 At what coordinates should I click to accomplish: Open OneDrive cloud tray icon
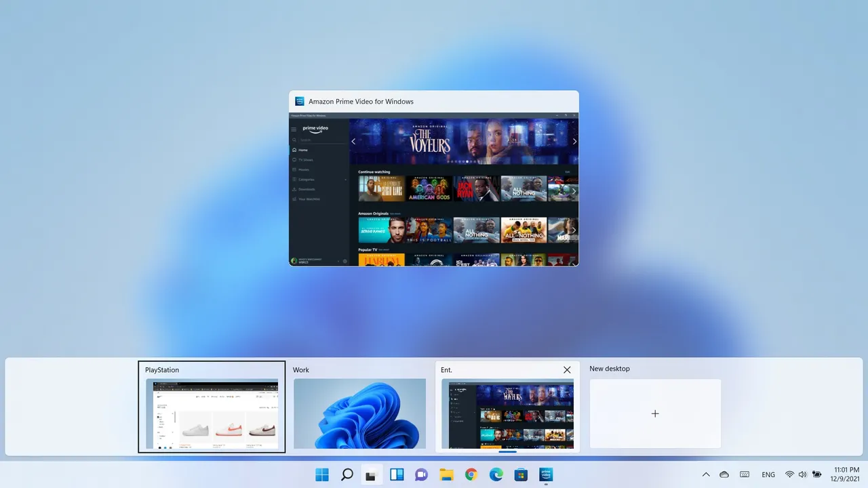pos(724,474)
